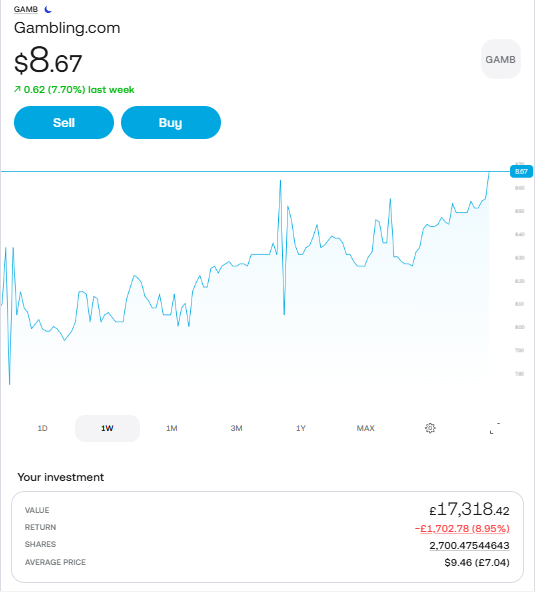537x592 pixels.
Task: Click the SHARES row label
Action: click(40, 544)
